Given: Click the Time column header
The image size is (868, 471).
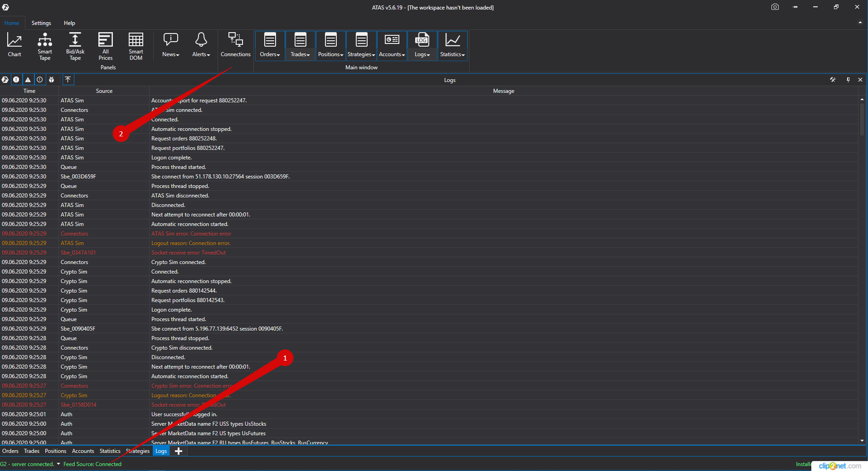Looking at the screenshot, I should click(x=29, y=91).
